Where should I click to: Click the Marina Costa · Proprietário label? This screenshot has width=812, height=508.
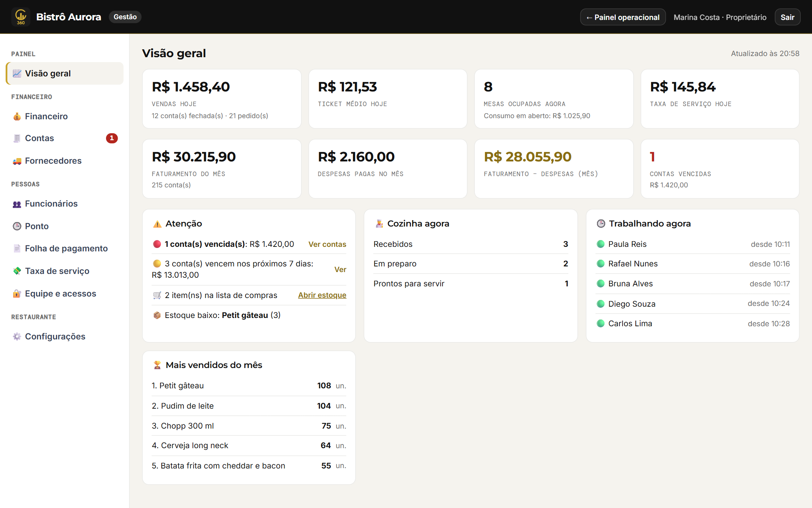(720, 17)
